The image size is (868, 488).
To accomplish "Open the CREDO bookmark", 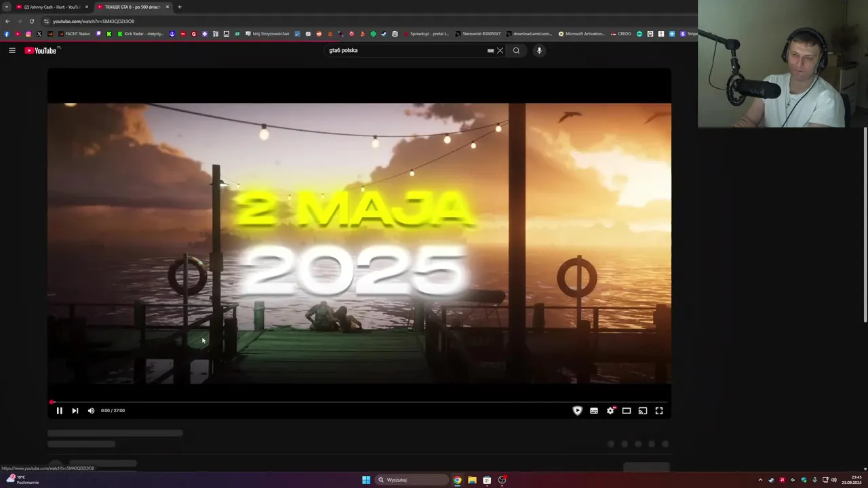I will coord(621,34).
